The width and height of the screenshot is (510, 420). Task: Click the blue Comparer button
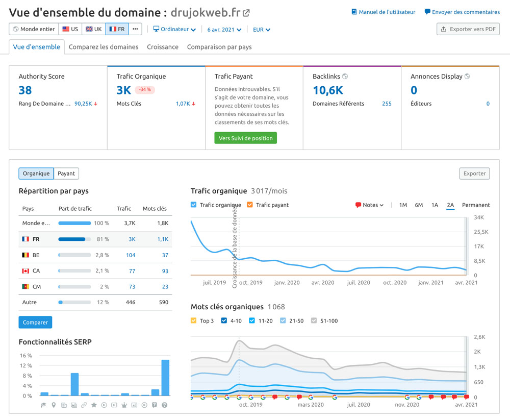coord(35,323)
